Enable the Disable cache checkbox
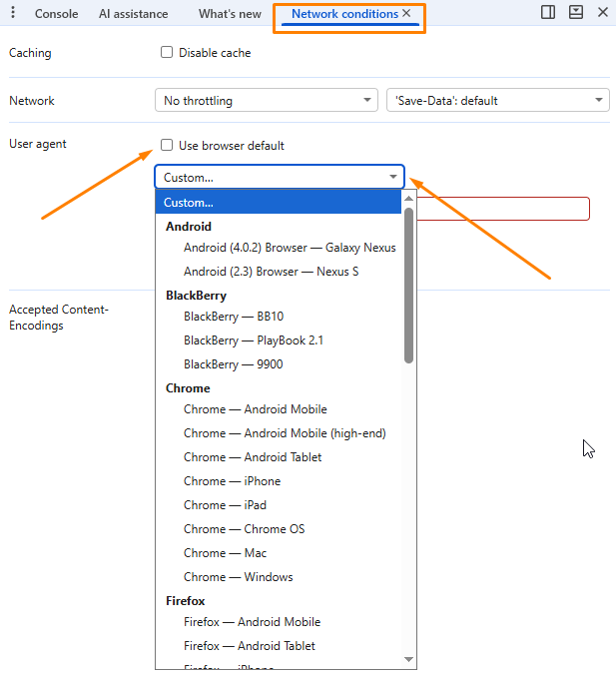 point(167,52)
